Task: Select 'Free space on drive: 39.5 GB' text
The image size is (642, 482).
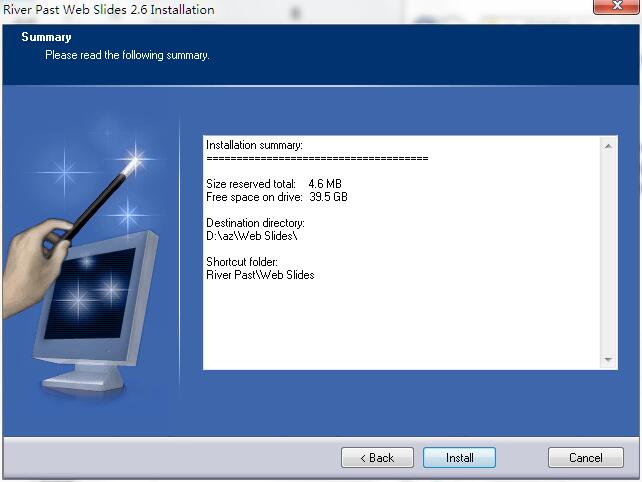Action: coord(277,197)
